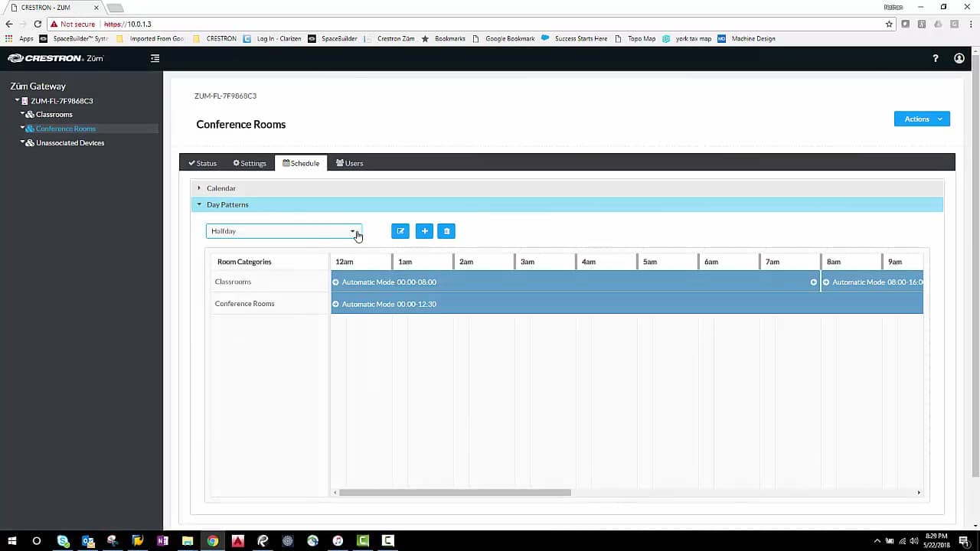
Task: Open the Actions dropdown button
Action: click(922, 119)
